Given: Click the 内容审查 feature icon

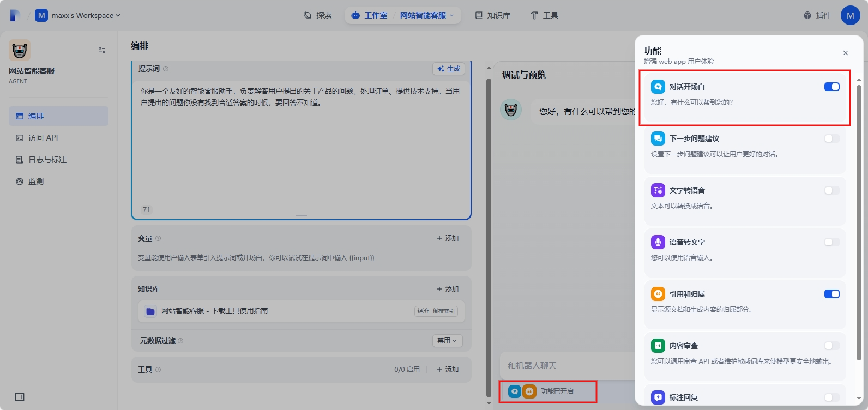Looking at the screenshot, I should pos(658,346).
